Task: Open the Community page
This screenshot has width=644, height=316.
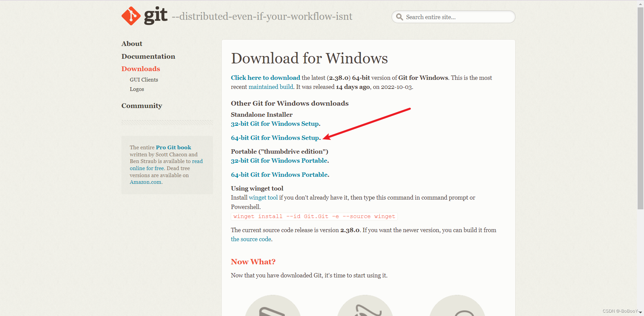Action: click(x=142, y=106)
